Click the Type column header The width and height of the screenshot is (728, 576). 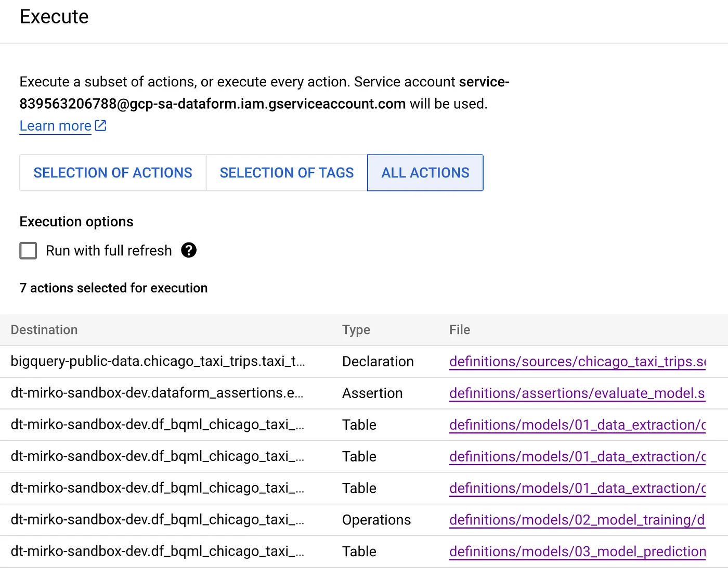[356, 329]
